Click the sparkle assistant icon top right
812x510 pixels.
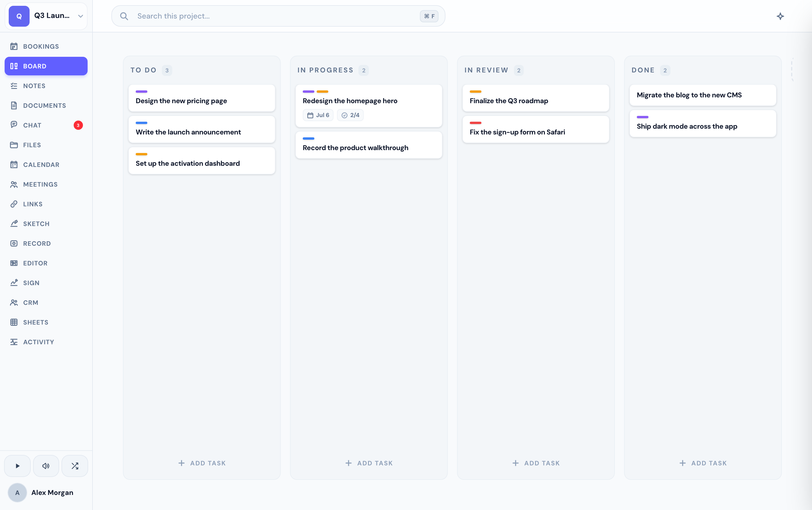pyautogui.click(x=780, y=16)
